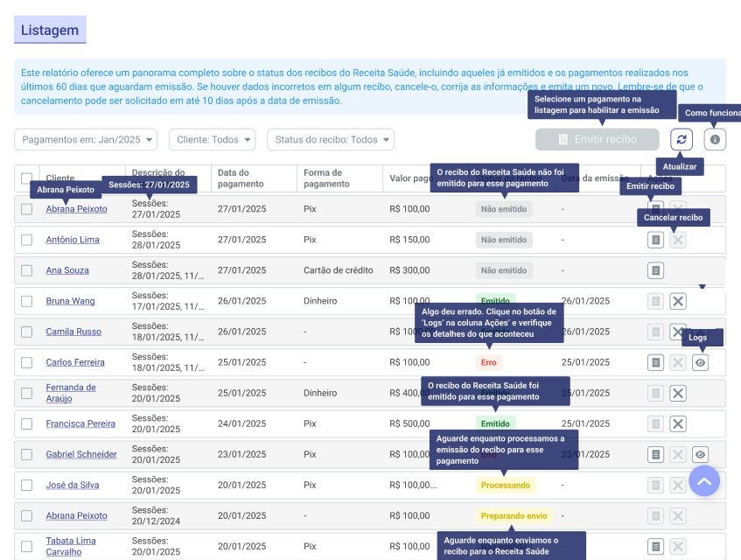
Task: Click emit icon in Abrana Peixoto 20/12/2024 sessions row
Action: pyautogui.click(x=655, y=516)
